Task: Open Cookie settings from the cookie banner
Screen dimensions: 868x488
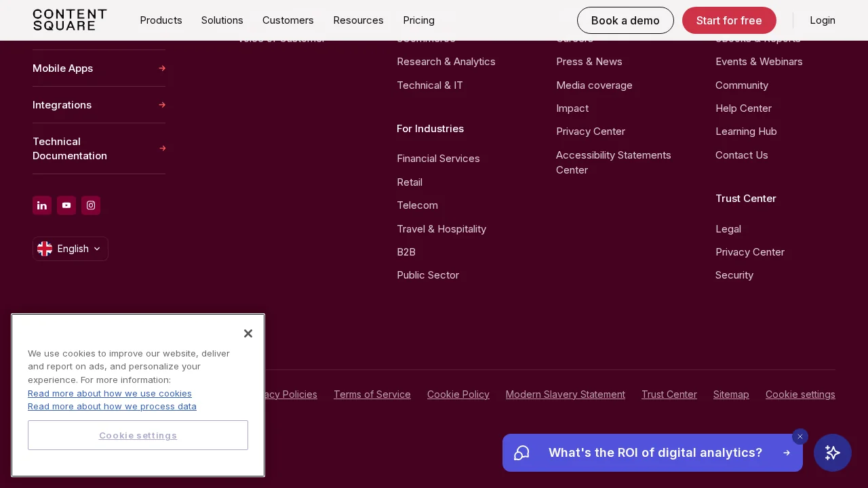Action: 138,435
